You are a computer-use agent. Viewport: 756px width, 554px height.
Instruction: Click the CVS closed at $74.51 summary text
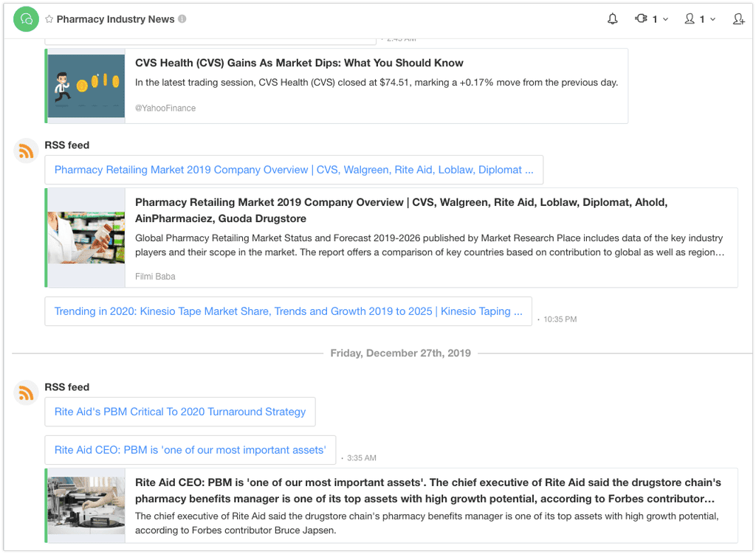coord(377,83)
